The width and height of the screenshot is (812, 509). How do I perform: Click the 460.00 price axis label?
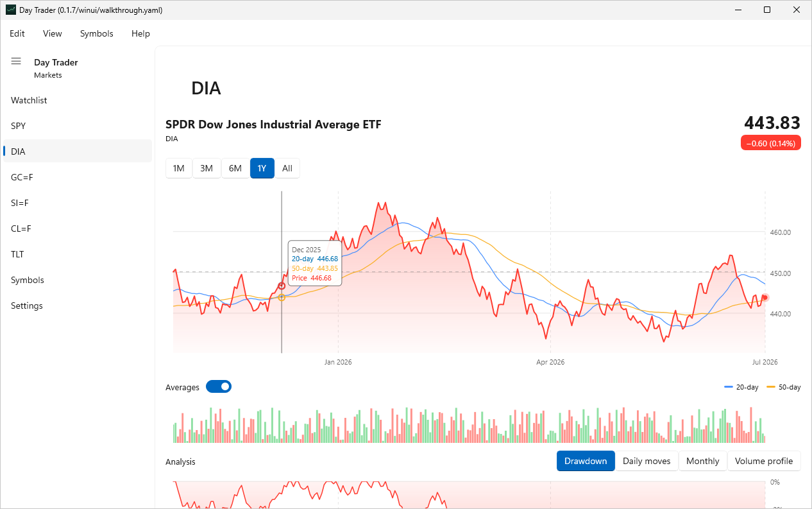point(781,232)
